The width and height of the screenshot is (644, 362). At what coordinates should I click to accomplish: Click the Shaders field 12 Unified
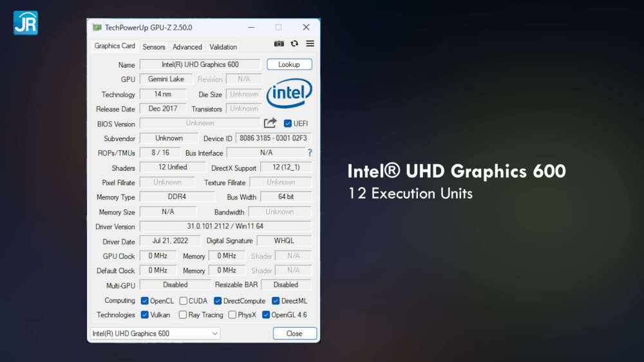coord(173,167)
